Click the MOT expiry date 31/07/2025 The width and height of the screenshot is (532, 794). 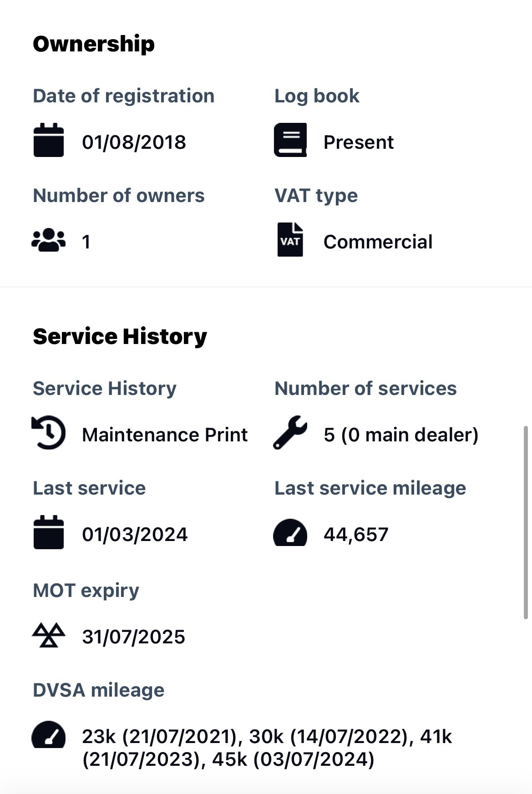pos(134,637)
